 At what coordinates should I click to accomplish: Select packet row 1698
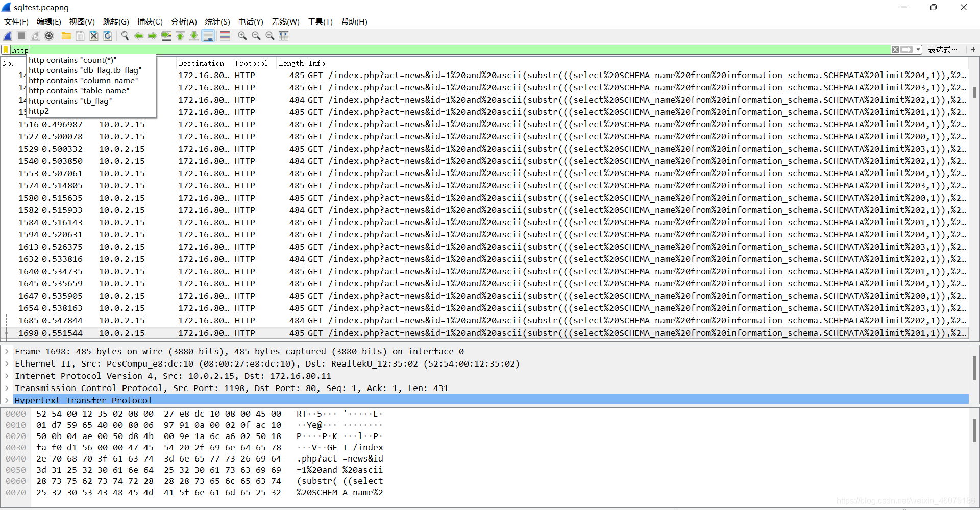click(484, 333)
